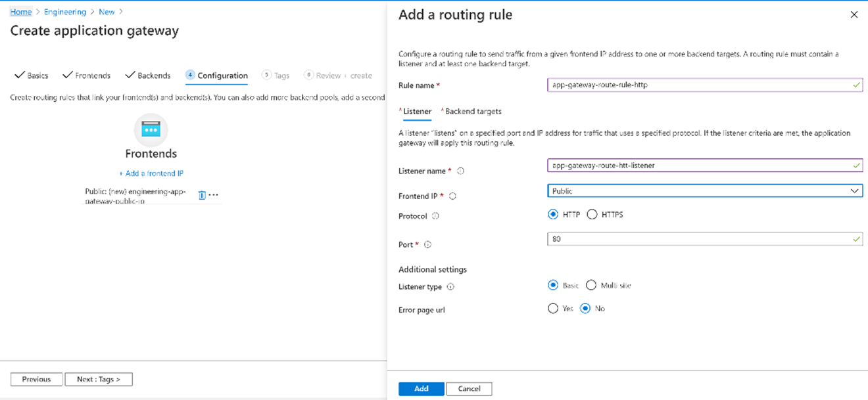868x400 pixels.
Task: Click the Frontends gateway icon
Action: 151,129
